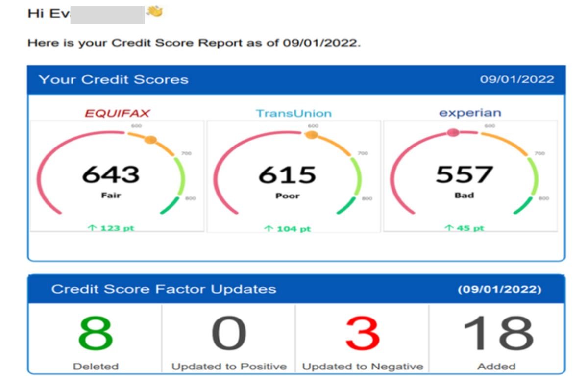This screenshot has width=588, height=392.
Task: Click the Credit Score Report date sentence
Action: point(194,43)
